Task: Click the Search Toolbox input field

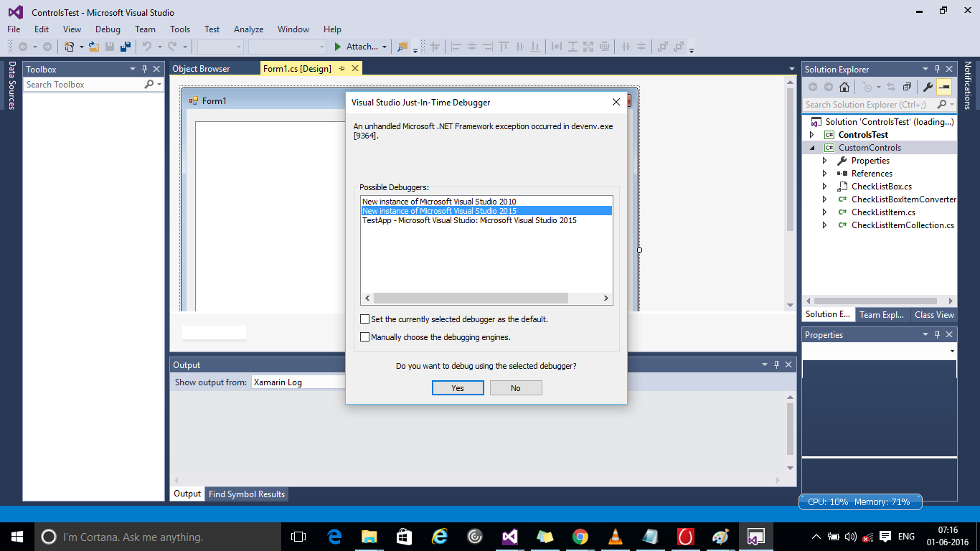Action: coord(83,85)
